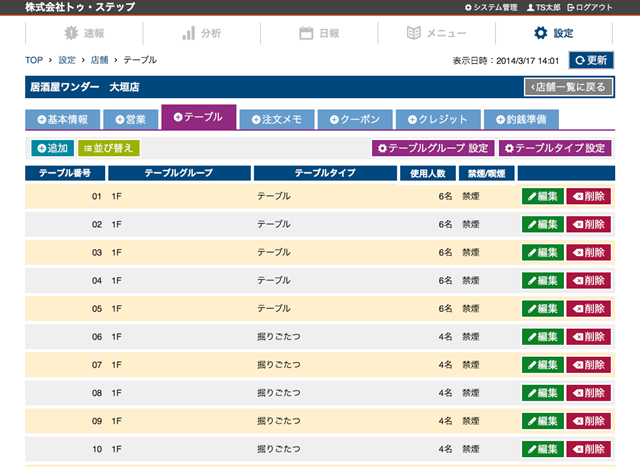Open the メニュー book icon section

pos(436,33)
